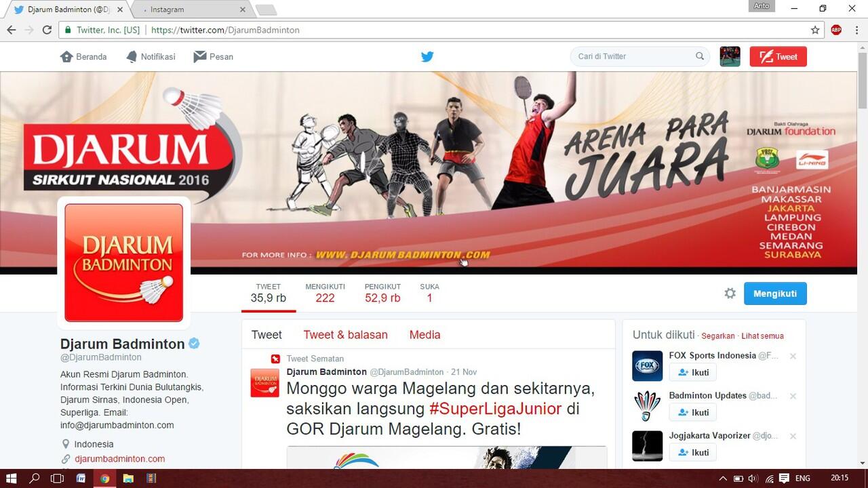Close the Djarum Badminton browser tab

pyautogui.click(x=121, y=9)
